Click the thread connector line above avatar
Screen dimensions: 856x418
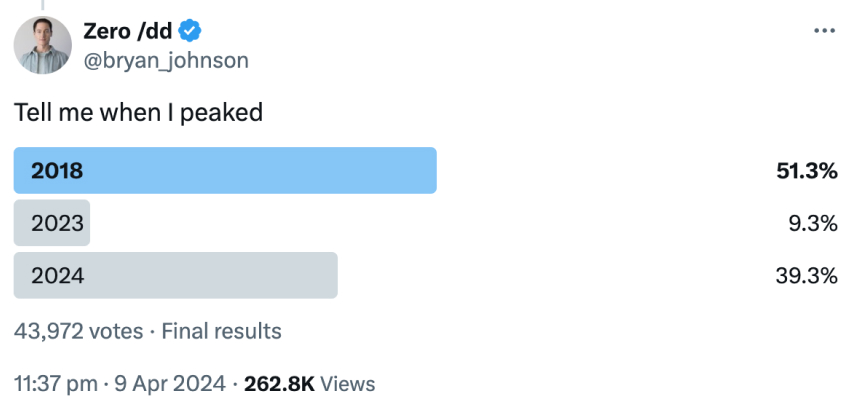coord(43,5)
